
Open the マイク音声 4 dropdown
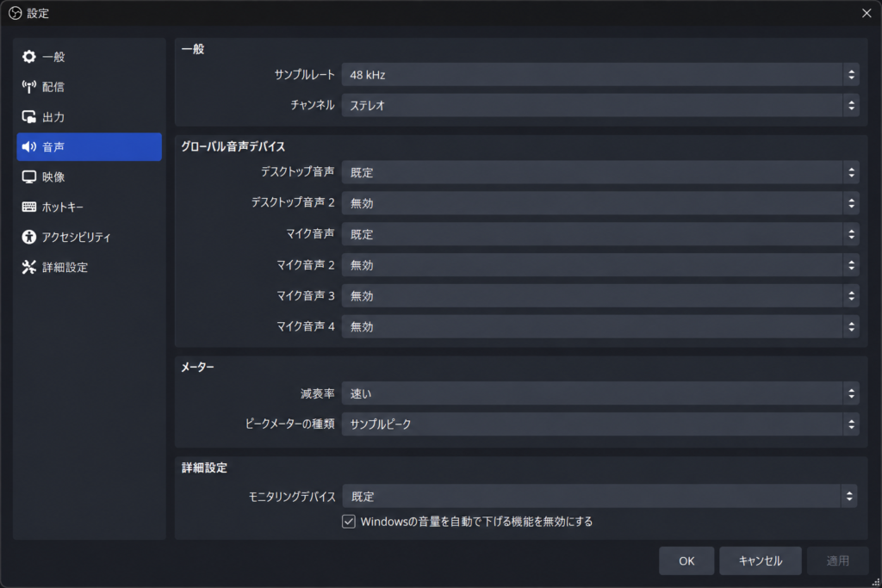[600, 326]
